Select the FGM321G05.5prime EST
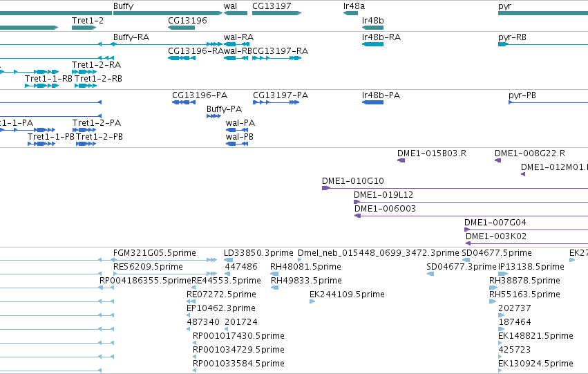Screen dimensions: 588x374 165,260
